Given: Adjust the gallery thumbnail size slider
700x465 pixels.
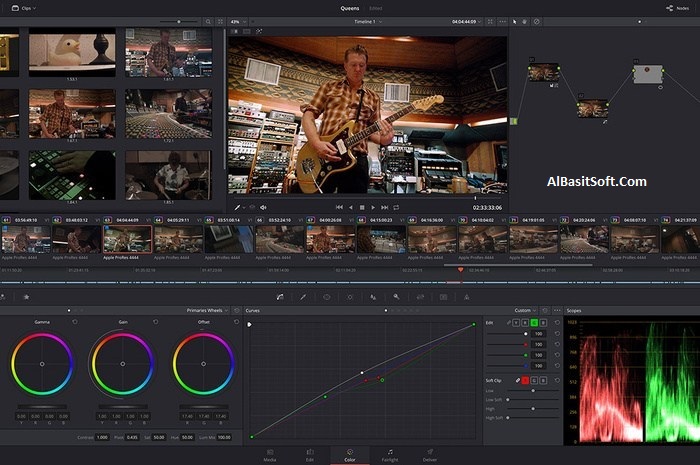Looking at the screenshot, I should pos(179,21).
